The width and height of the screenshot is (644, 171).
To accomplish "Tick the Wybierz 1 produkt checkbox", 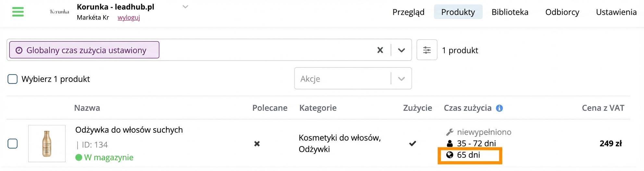I will (13, 79).
